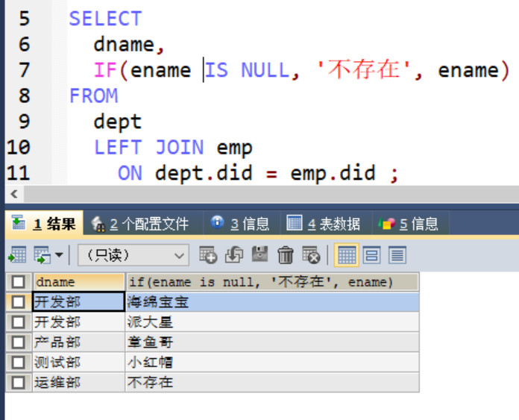
Task: Click the '不存在' string literal in editor
Action: coord(363,70)
